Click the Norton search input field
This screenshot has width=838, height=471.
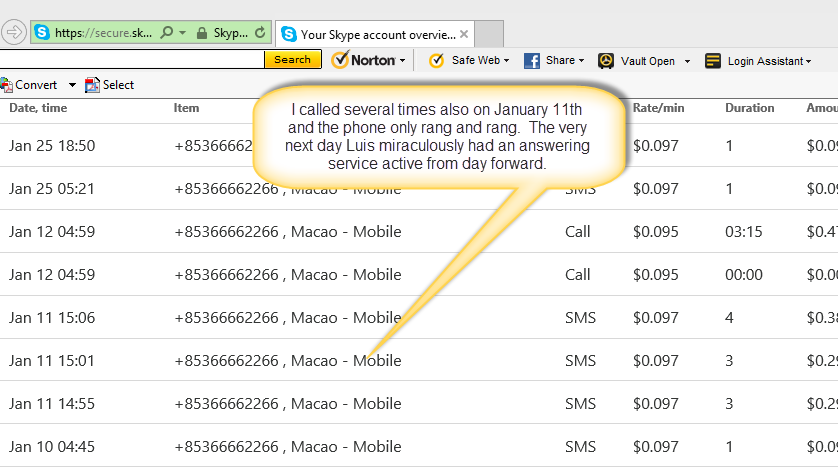pyautogui.click(x=130, y=60)
